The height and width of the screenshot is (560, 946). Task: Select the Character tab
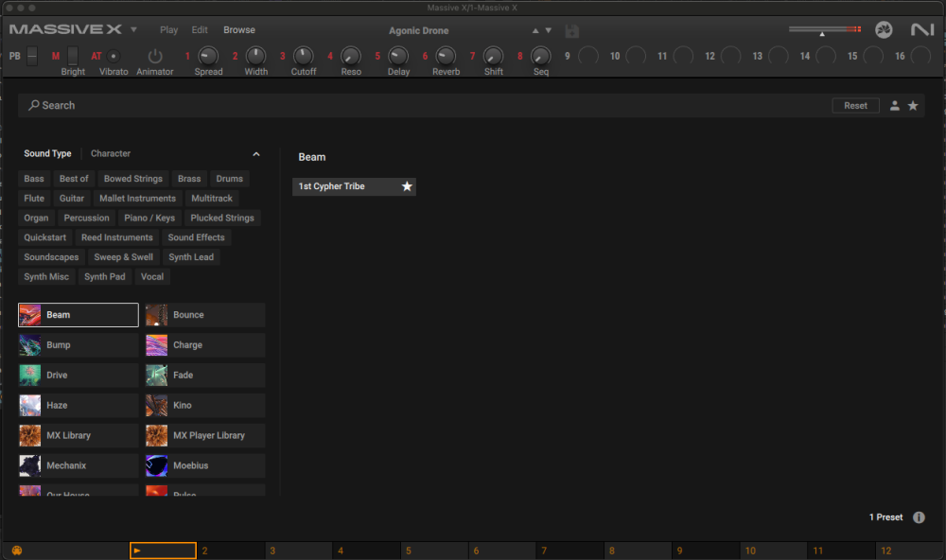111,153
